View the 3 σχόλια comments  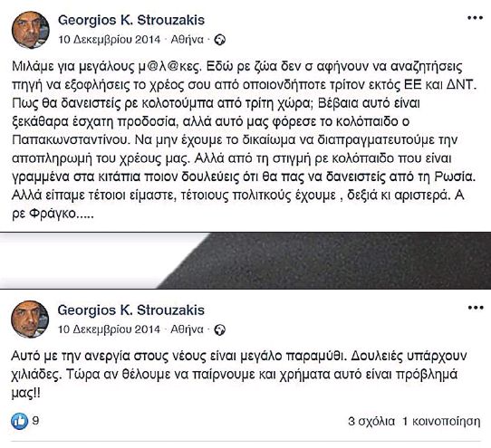(371, 422)
